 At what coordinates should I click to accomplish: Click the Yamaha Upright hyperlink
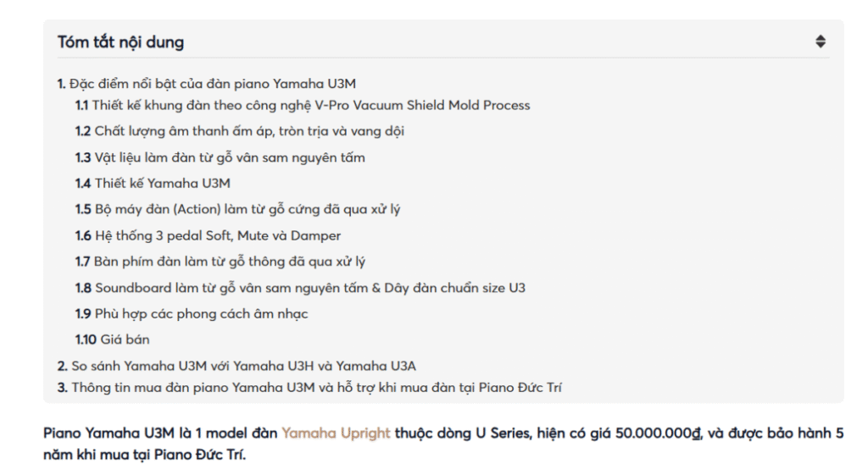click(336, 433)
